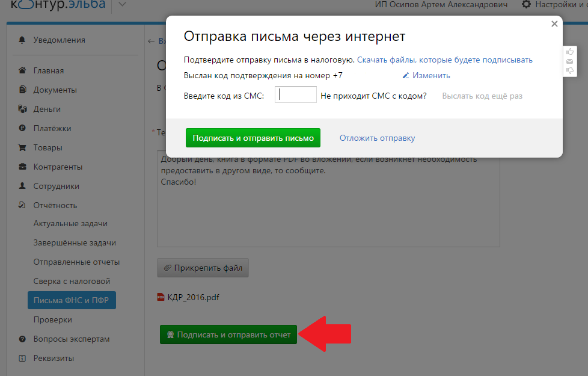Click the Notifications bell icon
588x376 pixels.
(x=22, y=40)
